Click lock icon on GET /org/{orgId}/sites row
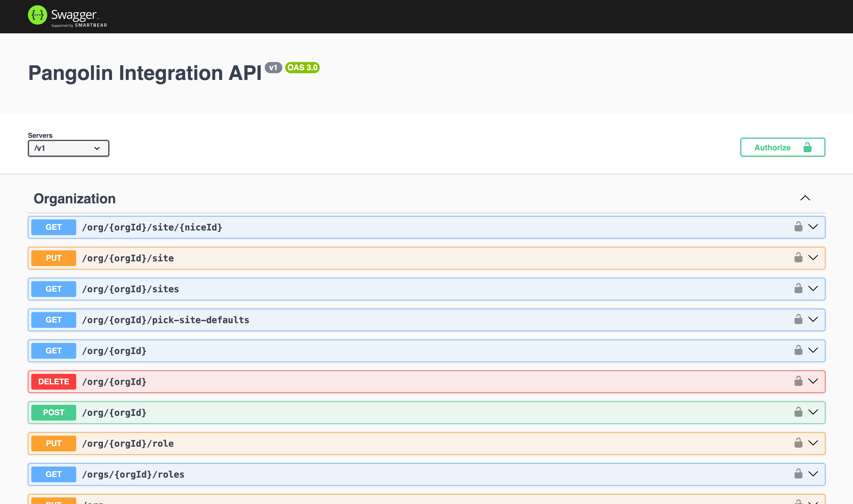 [798, 289]
